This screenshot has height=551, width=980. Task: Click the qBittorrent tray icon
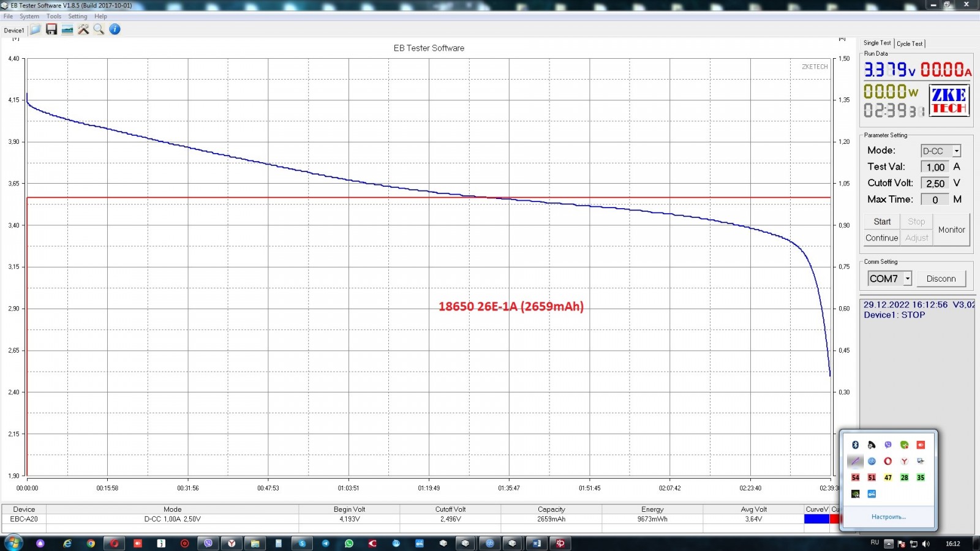(872, 461)
